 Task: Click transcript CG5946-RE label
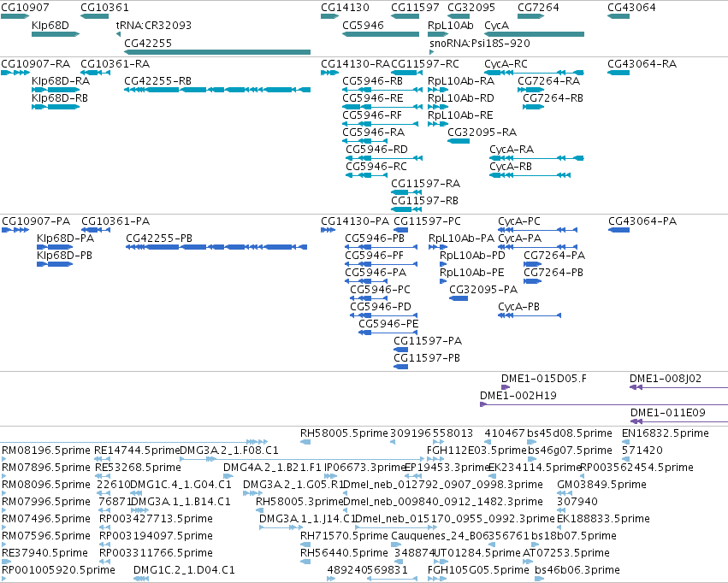click(372, 97)
